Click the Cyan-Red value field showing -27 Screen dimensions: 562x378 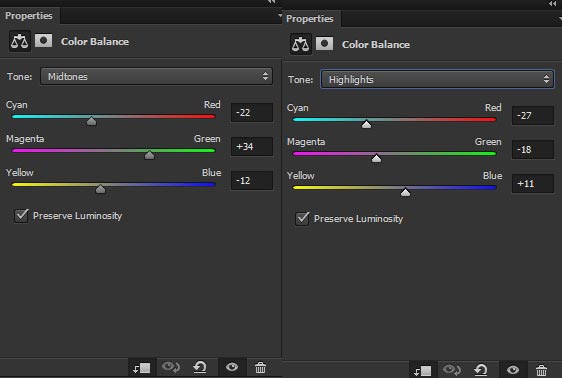(x=533, y=115)
